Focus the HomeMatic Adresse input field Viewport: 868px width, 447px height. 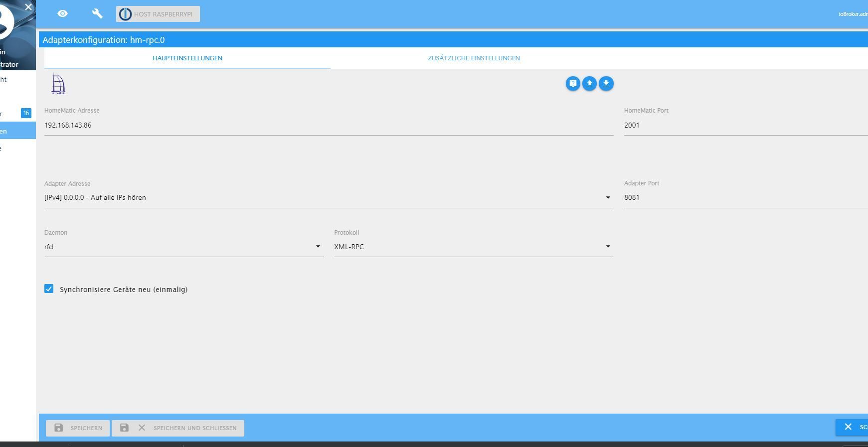click(329, 125)
